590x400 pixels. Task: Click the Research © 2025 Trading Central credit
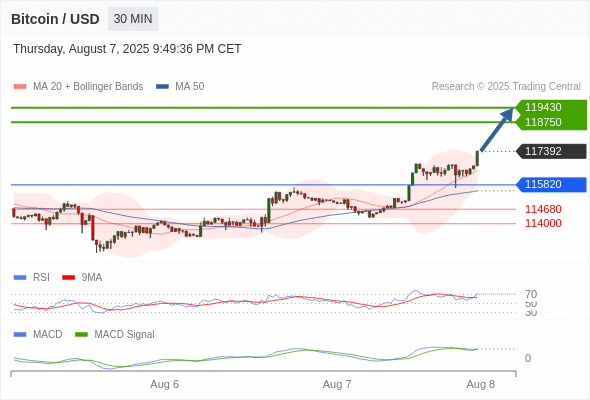click(506, 87)
